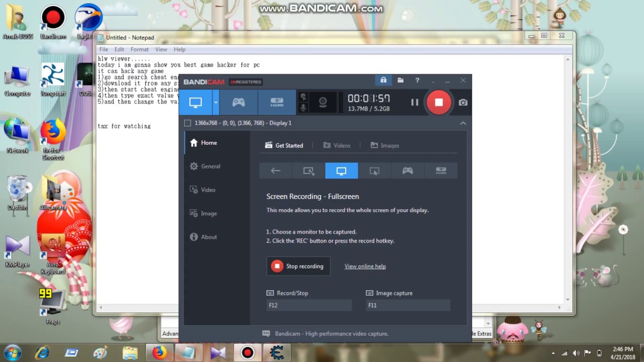644x362 pixels.
Task: Click Notepad vertical scrollbar down arrow
Action: coord(568,299)
